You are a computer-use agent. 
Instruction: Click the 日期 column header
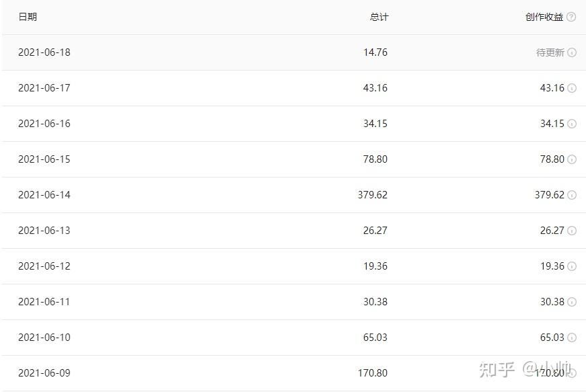[28, 17]
